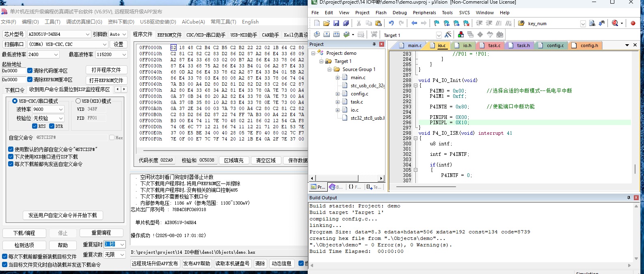Image resolution: width=644 pixels, height=274 pixels.
Task: Expand the main.c node in Project tree
Action: pos(337,78)
